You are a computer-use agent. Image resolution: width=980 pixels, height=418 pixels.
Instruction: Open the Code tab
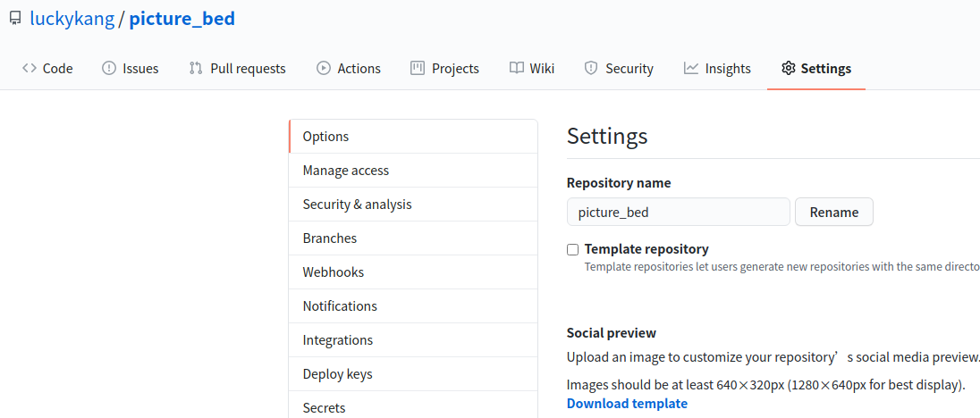click(x=47, y=69)
